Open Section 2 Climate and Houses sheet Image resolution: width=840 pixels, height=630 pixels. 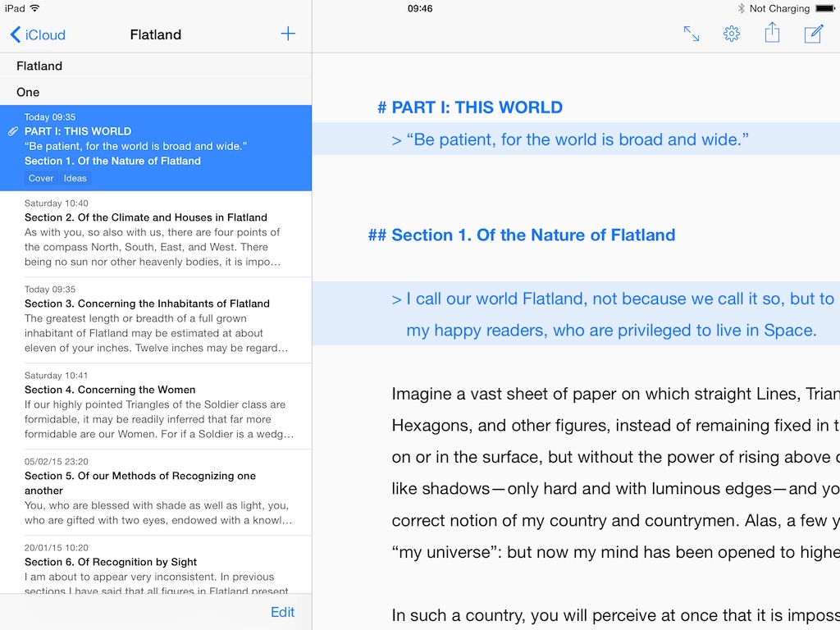tap(156, 234)
